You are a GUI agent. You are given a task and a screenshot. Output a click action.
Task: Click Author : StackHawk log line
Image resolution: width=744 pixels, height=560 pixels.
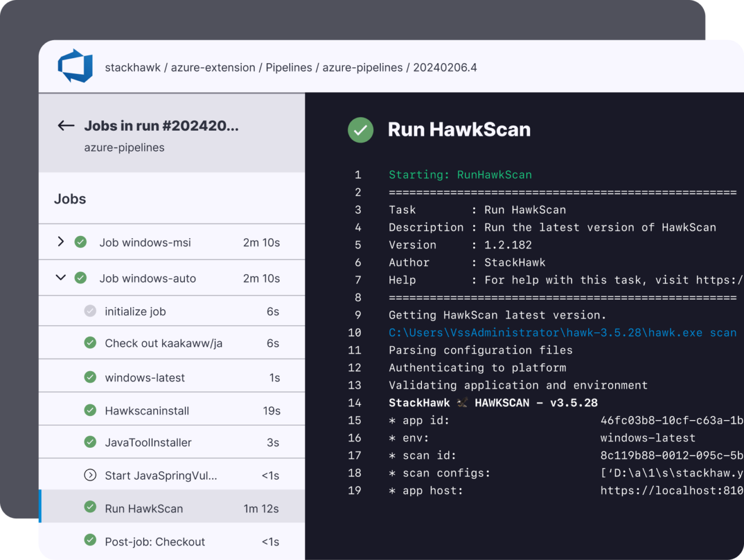click(x=467, y=263)
